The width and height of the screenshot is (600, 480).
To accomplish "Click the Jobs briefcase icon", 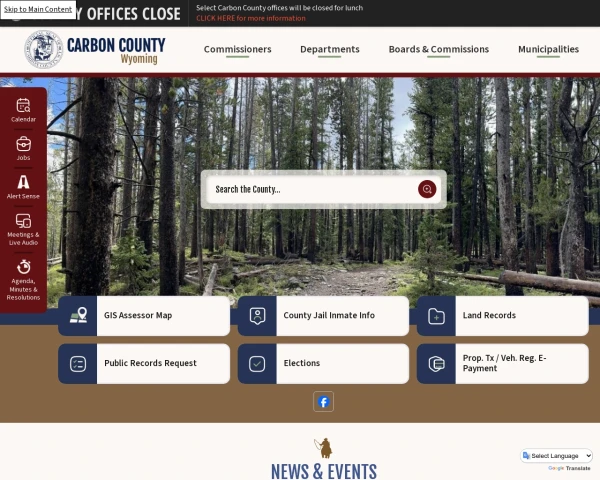I will (x=23, y=144).
